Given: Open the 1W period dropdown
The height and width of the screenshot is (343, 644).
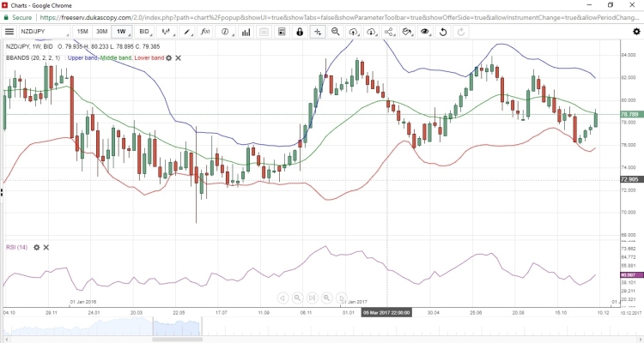Looking at the screenshot, I should click(x=123, y=32).
